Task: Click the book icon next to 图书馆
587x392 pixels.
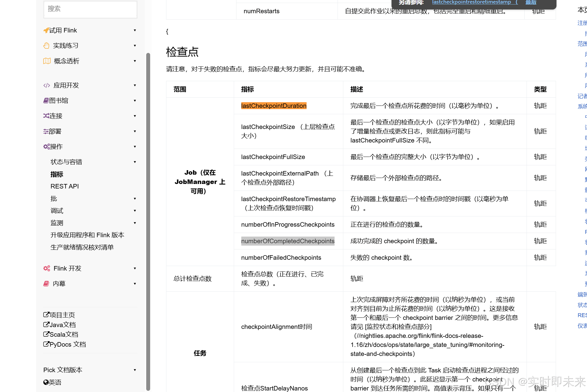Action: 46,100
